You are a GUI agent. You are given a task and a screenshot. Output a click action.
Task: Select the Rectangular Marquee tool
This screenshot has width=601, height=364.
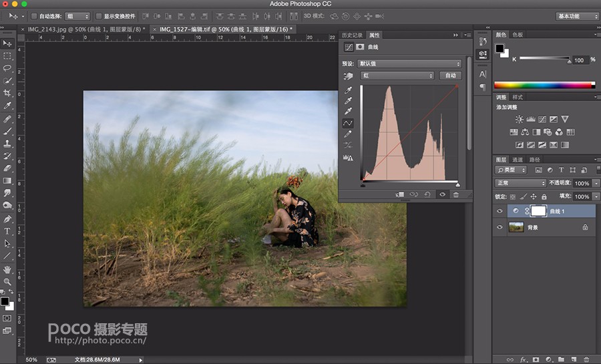pos(7,56)
